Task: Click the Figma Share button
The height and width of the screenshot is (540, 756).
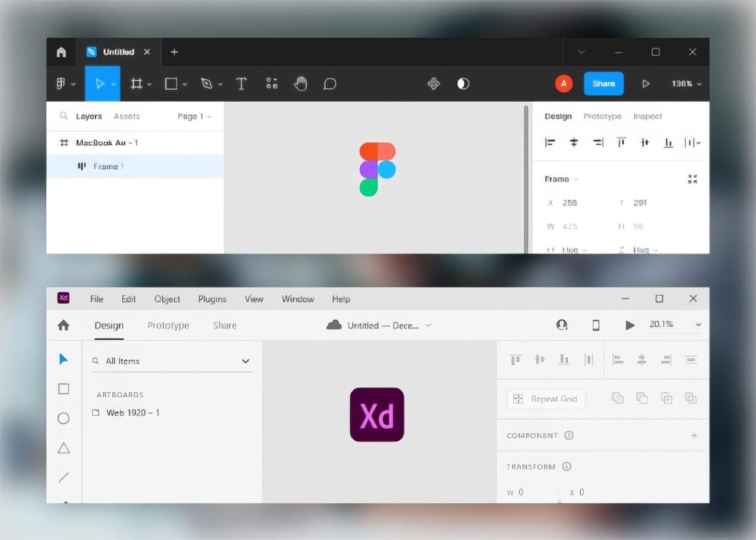Action: pyautogui.click(x=604, y=84)
